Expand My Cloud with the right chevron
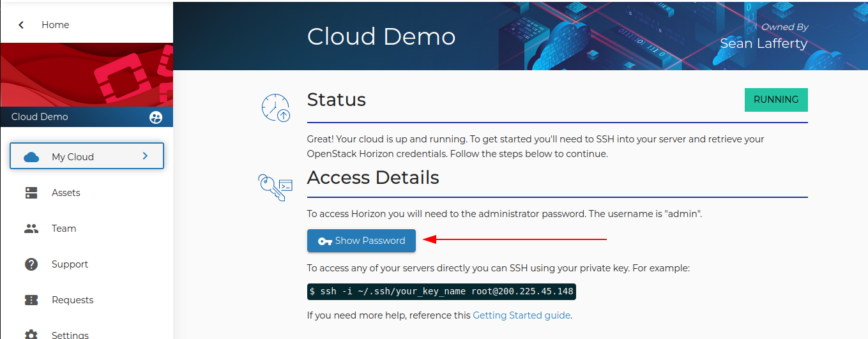The width and height of the screenshot is (868, 339). point(145,156)
